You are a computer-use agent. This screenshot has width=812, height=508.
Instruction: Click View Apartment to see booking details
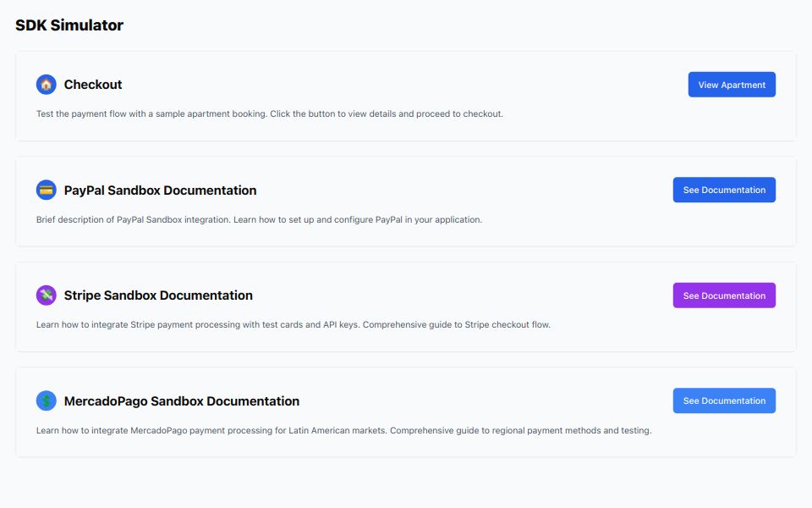[731, 84]
